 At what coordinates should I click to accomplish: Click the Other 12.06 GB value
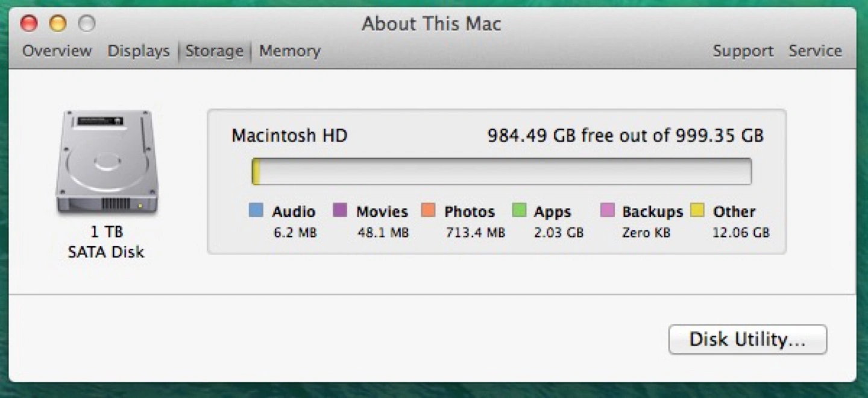pyautogui.click(x=741, y=233)
